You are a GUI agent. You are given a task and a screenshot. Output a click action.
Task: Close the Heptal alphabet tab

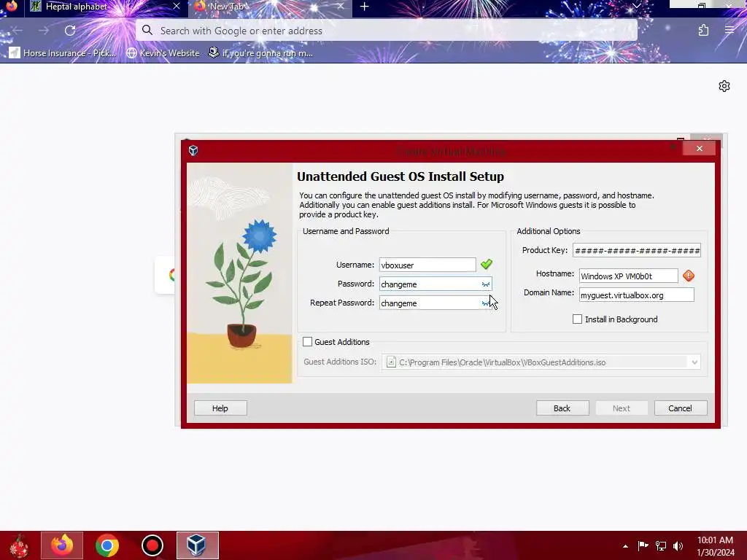tap(177, 6)
